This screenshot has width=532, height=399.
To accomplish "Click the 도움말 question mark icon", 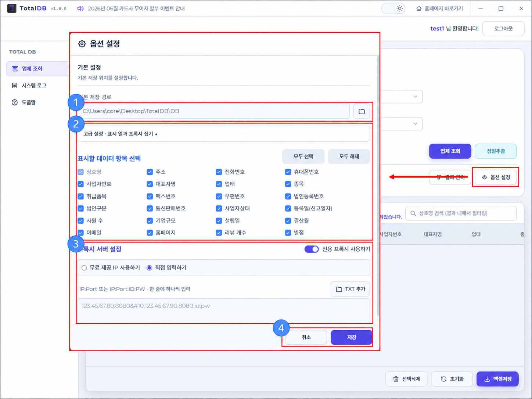I will 15,103.
